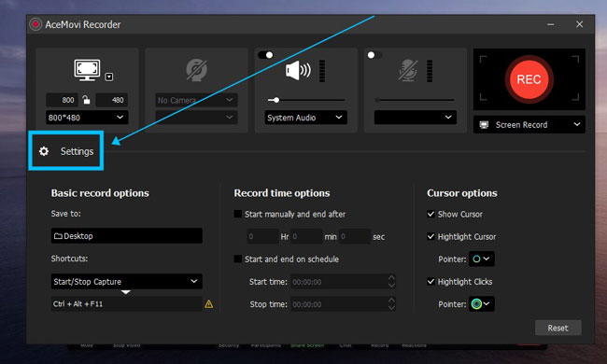Click the width field showing 800
The width and height of the screenshot is (607, 364).
[62, 100]
